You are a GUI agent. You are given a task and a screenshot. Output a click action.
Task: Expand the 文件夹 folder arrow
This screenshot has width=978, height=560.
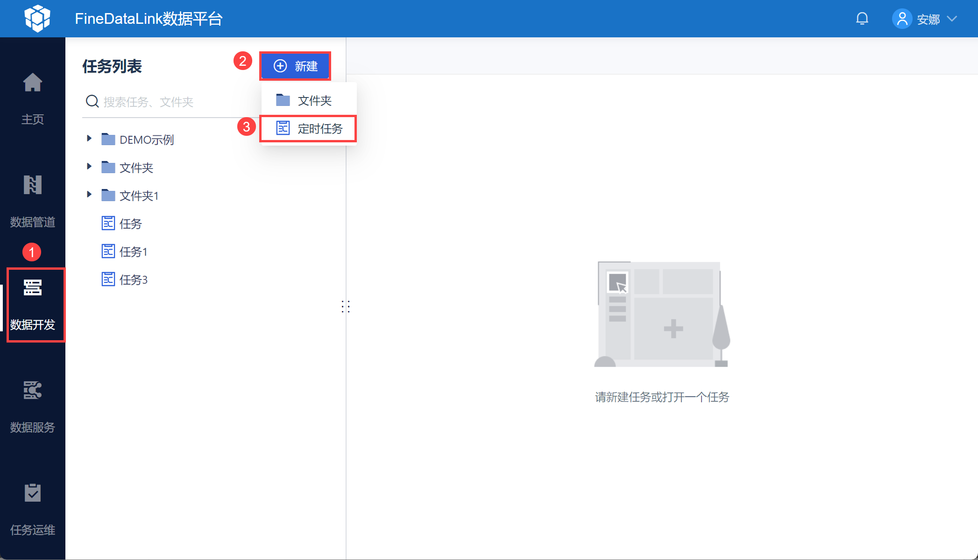click(89, 167)
